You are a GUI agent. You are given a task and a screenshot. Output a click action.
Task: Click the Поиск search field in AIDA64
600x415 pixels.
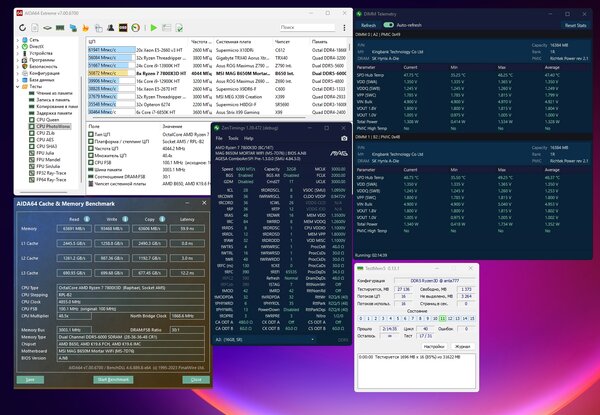[307, 27]
